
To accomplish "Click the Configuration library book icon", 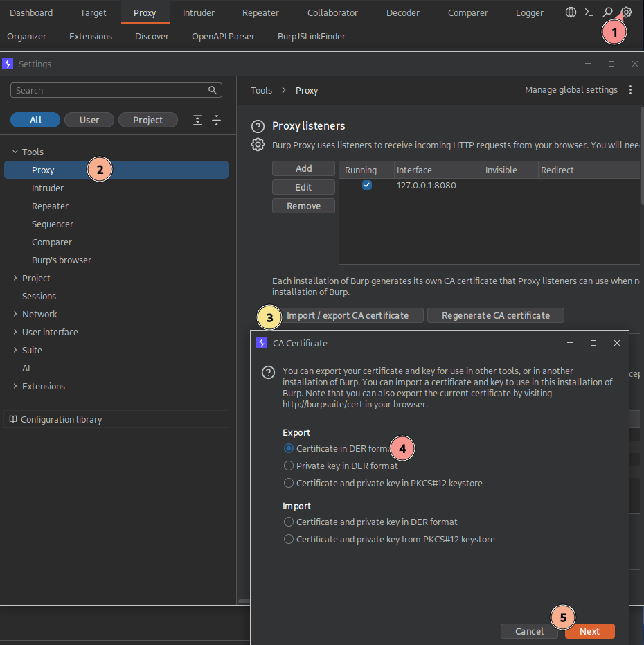I will 13,419.
